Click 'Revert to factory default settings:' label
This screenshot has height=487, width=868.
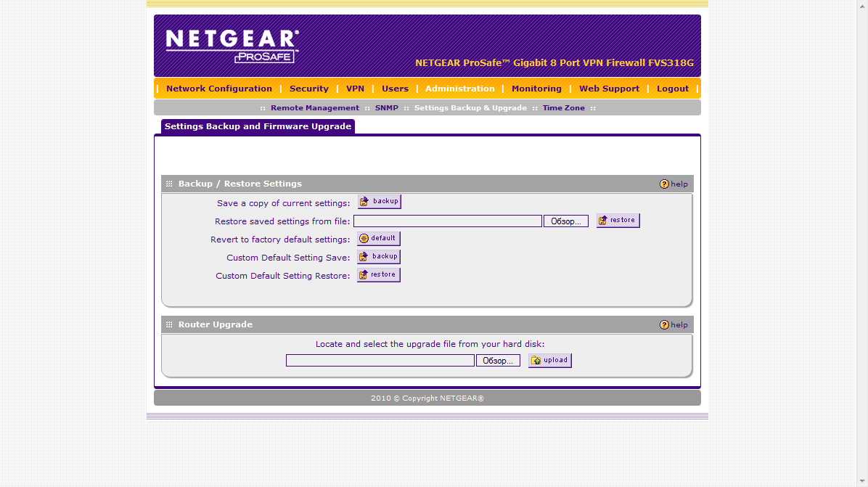(x=280, y=240)
